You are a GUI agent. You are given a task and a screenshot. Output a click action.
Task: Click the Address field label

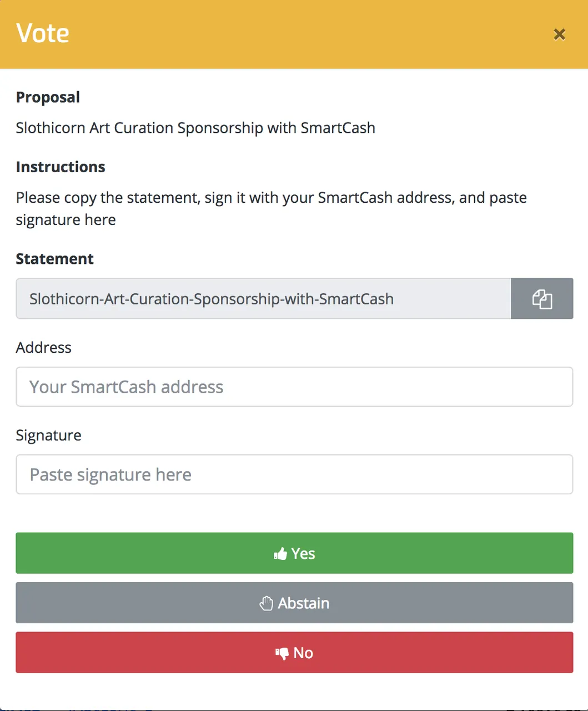[x=43, y=348]
